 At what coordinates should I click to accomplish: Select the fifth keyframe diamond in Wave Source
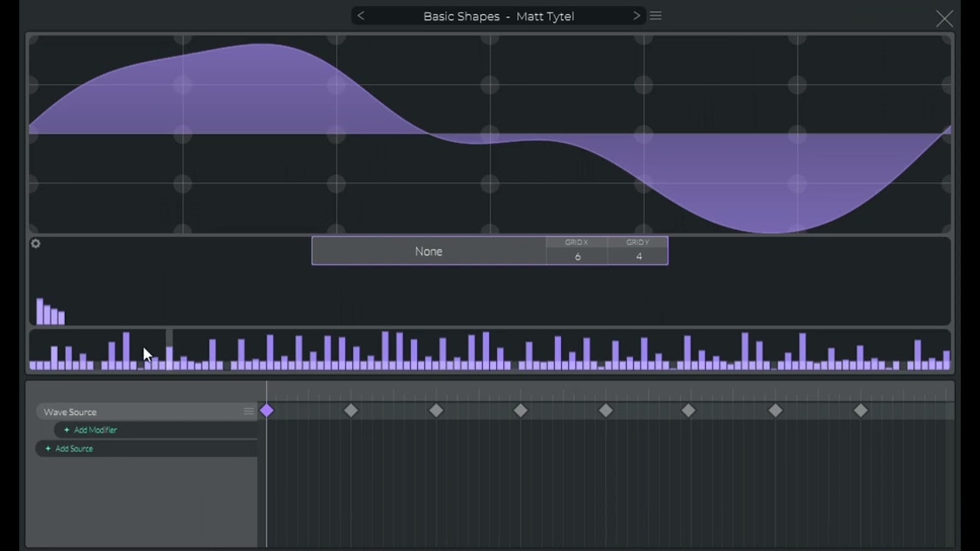tap(606, 411)
